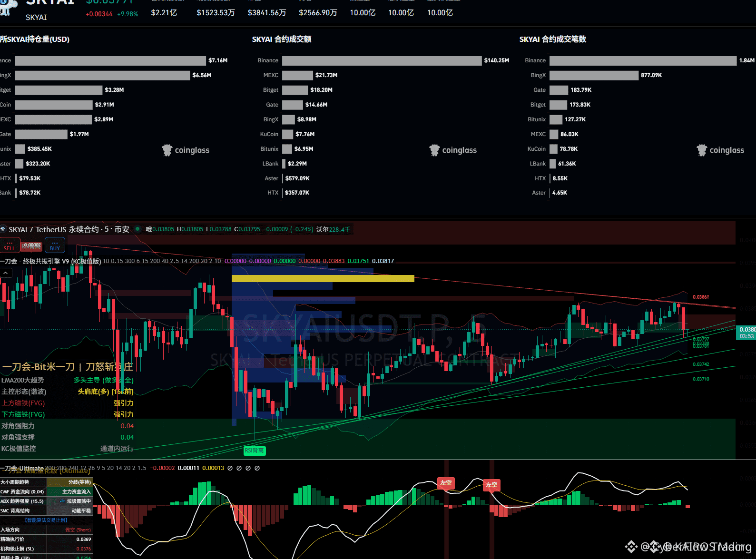Click the 0.03710 trendline price label

click(x=701, y=379)
